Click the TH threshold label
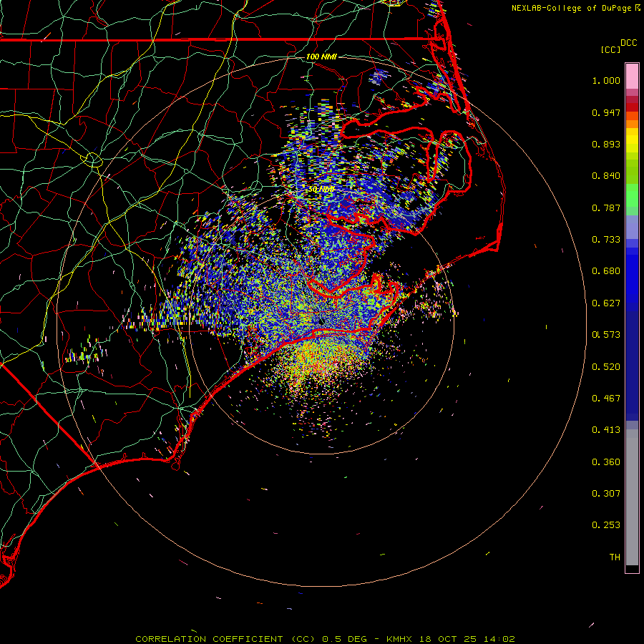 tap(615, 557)
